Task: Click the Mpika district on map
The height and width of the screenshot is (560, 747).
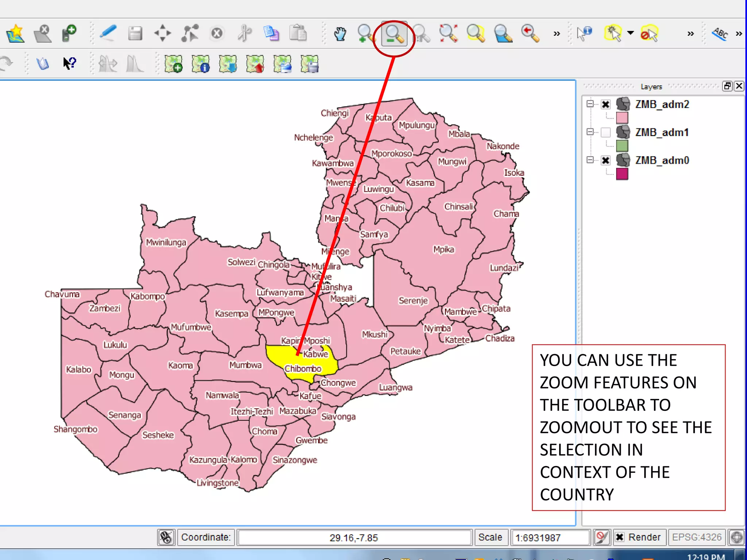Action: [444, 249]
